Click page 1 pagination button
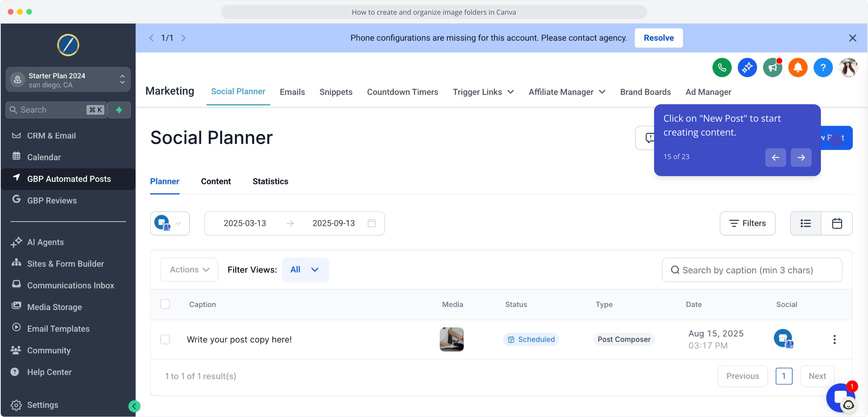The height and width of the screenshot is (417, 868). (784, 376)
